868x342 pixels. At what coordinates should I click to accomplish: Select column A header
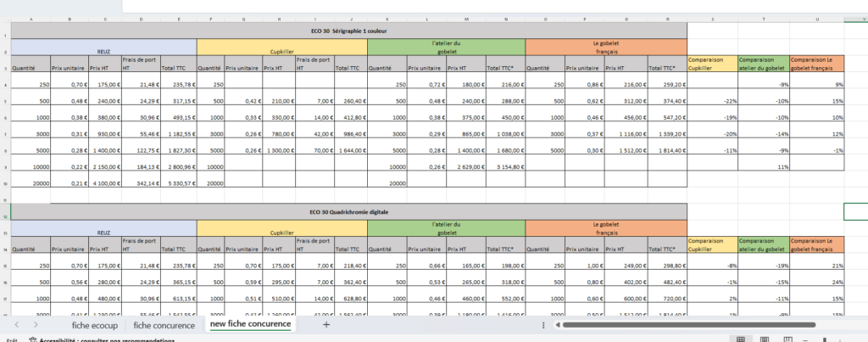tap(31, 20)
